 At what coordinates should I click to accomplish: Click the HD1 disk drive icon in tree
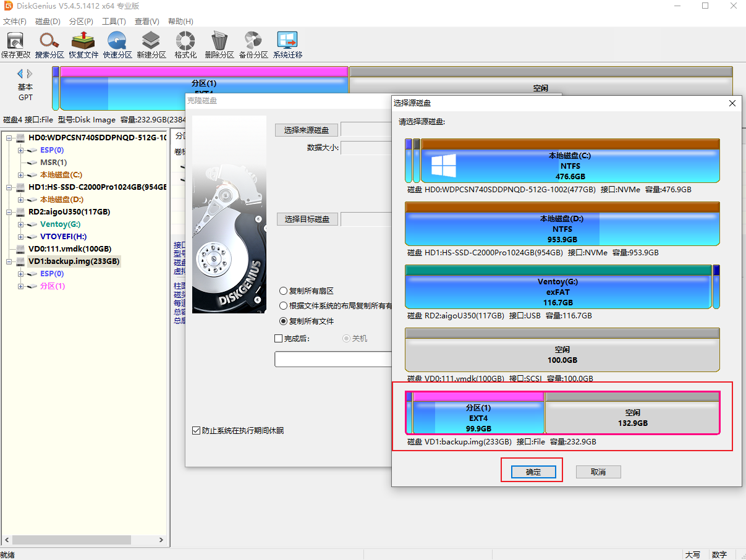coord(21,187)
